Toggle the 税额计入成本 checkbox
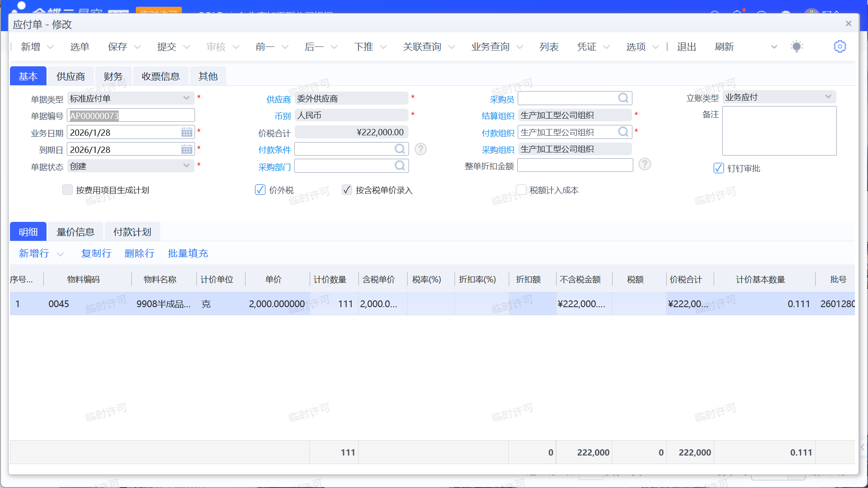Screen dimensions: 868x488 click(x=521, y=190)
